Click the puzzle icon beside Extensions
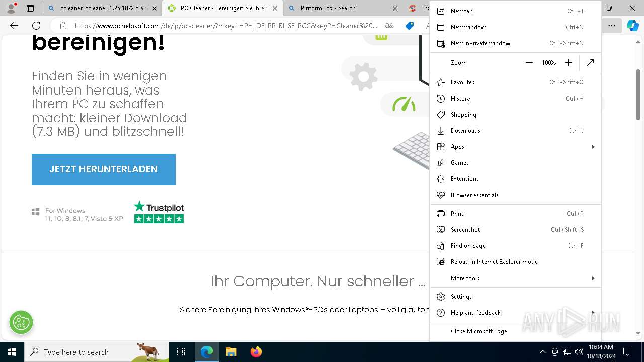This screenshot has height=362, width=644. [x=441, y=179]
